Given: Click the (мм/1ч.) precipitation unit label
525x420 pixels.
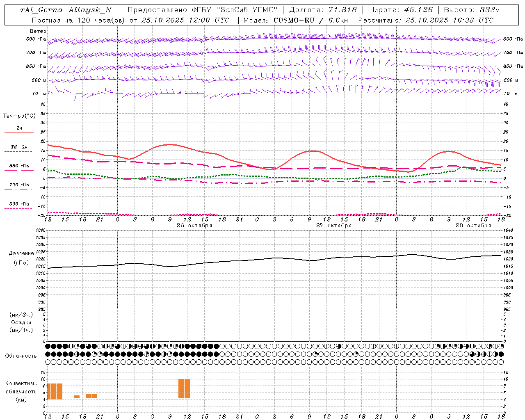Looking at the screenshot, I should pos(21,330).
